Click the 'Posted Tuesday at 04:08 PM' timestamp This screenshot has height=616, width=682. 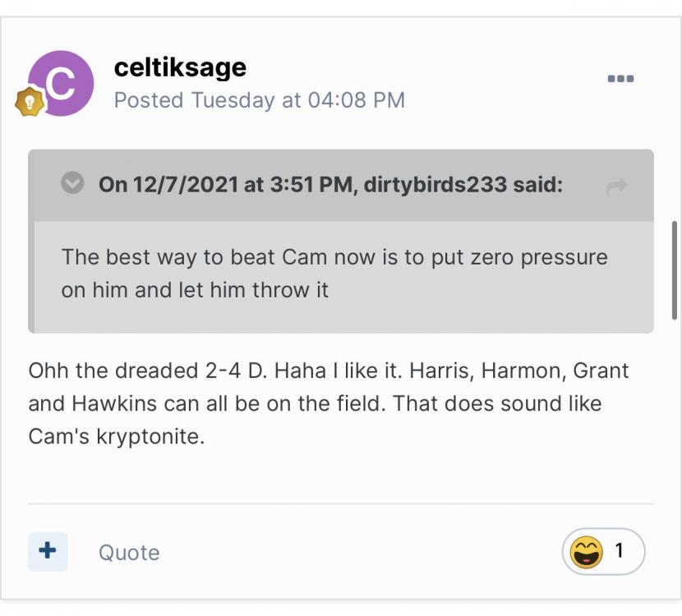(x=259, y=100)
